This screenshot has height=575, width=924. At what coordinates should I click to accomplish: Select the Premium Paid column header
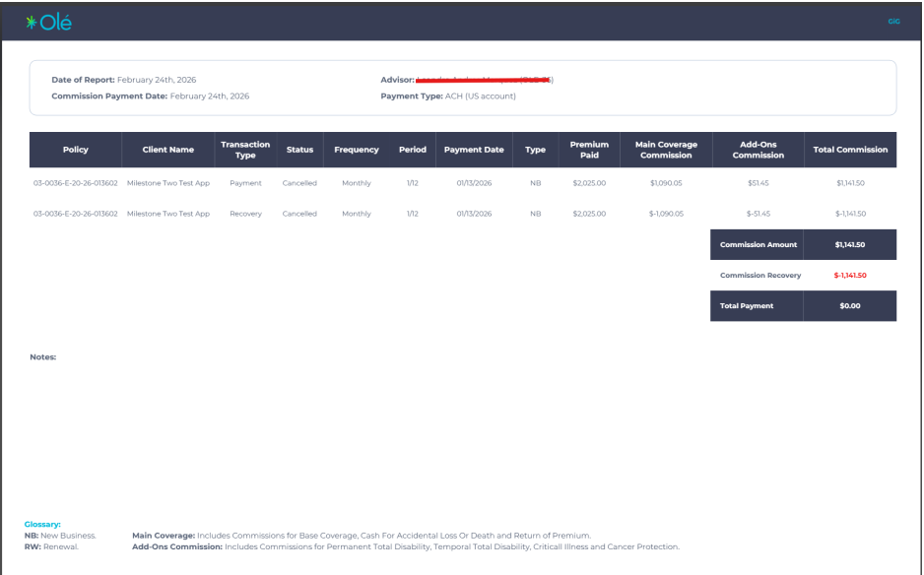[x=589, y=150]
